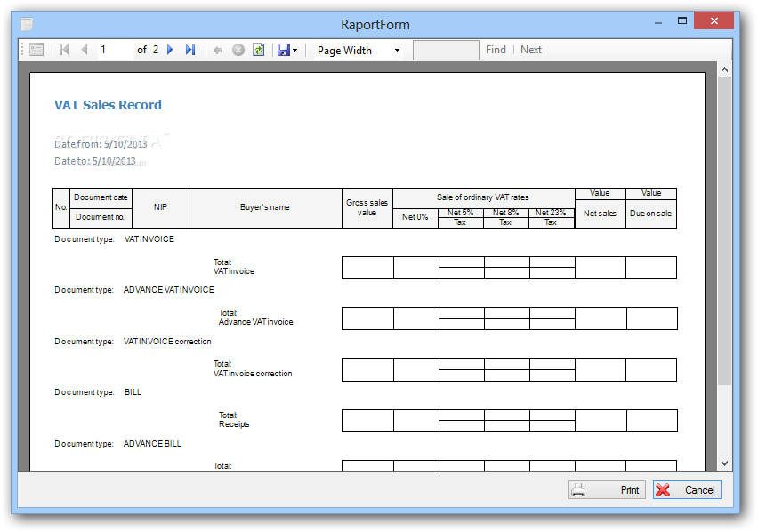Click the Date from 5/10/2013 text
758x532 pixels.
[101, 144]
